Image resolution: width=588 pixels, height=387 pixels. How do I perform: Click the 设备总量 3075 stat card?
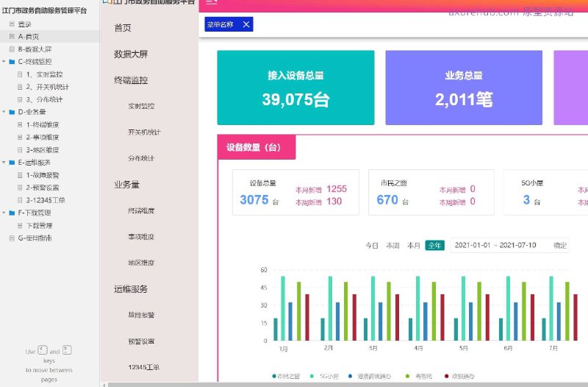click(295, 192)
